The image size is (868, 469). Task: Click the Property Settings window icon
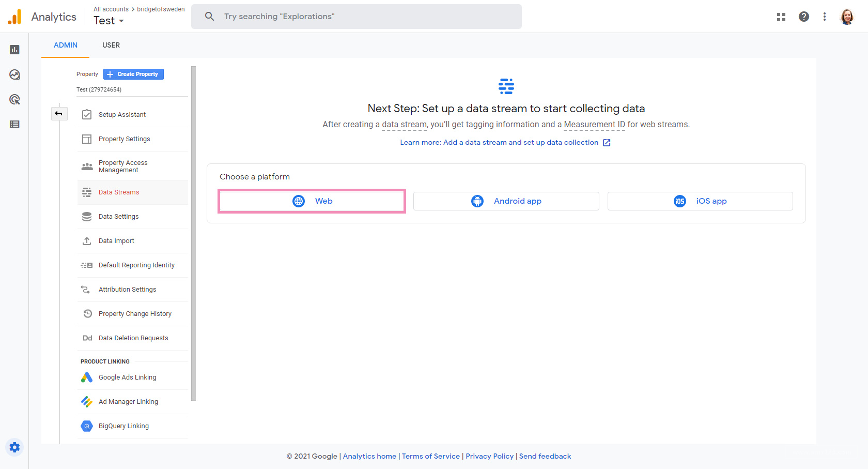tap(87, 139)
